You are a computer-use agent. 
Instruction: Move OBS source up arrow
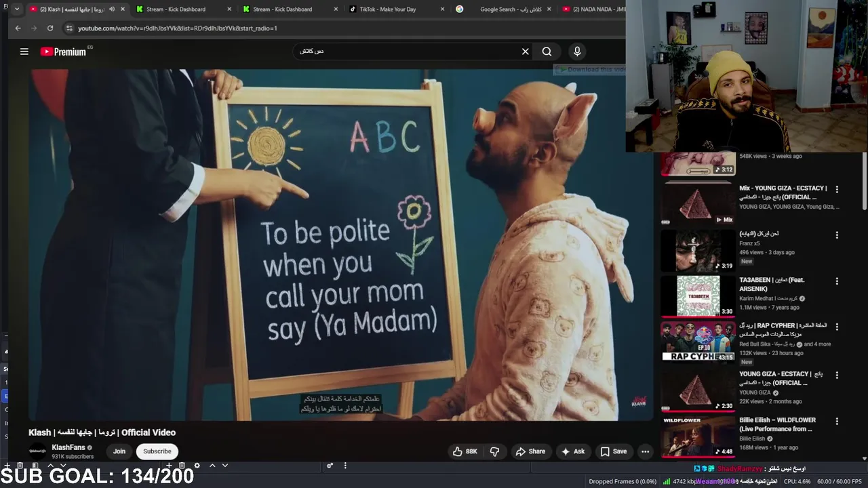tap(212, 466)
